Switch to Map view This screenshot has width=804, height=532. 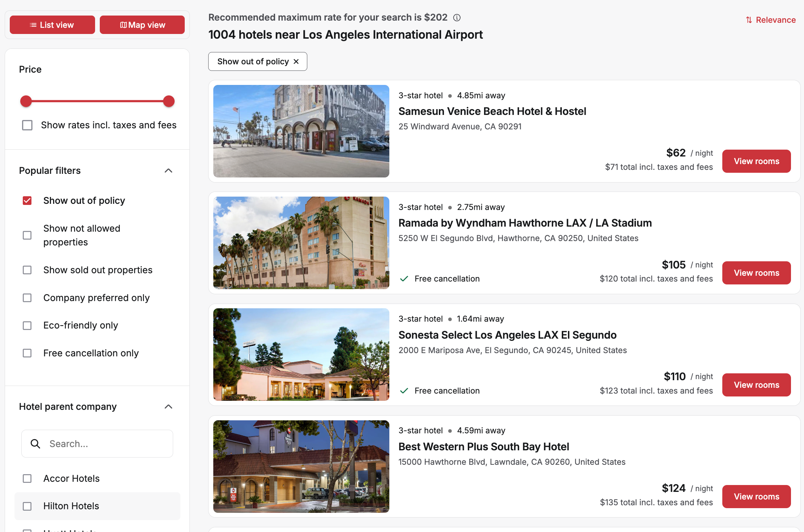coord(142,25)
